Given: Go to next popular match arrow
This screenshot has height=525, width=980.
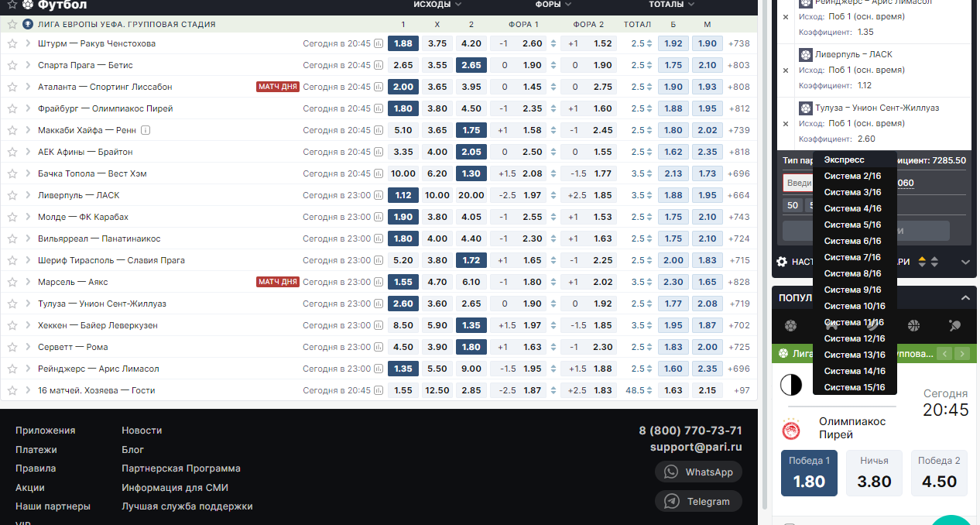Looking at the screenshot, I should tap(962, 354).
